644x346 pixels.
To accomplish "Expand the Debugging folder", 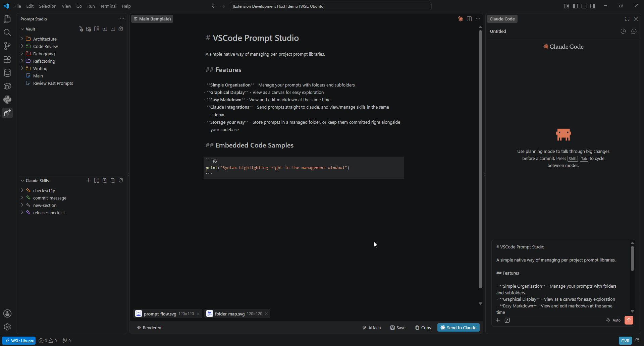I will tap(22, 54).
